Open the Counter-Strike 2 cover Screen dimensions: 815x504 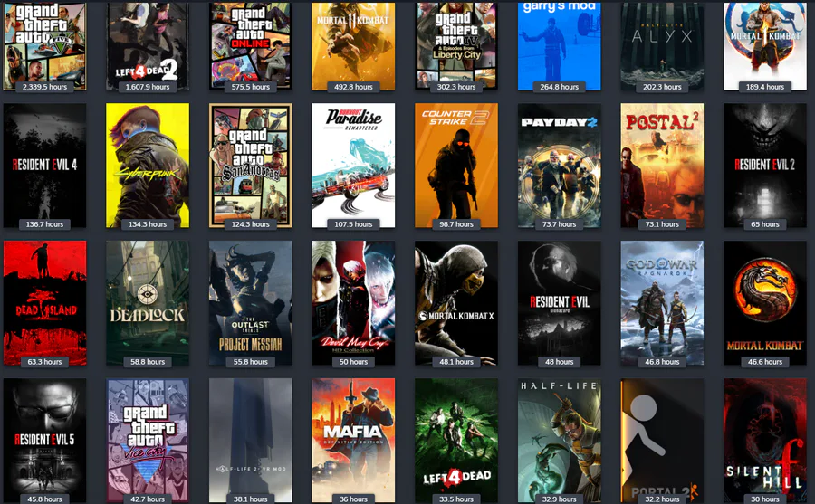pyautogui.click(x=456, y=166)
